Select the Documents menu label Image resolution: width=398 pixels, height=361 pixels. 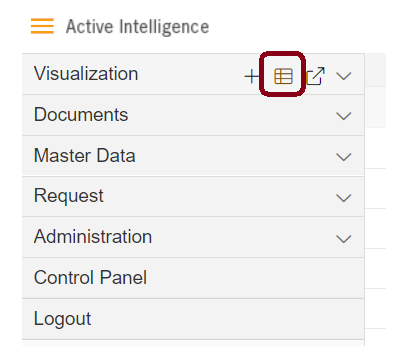pyautogui.click(x=81, y=115)
